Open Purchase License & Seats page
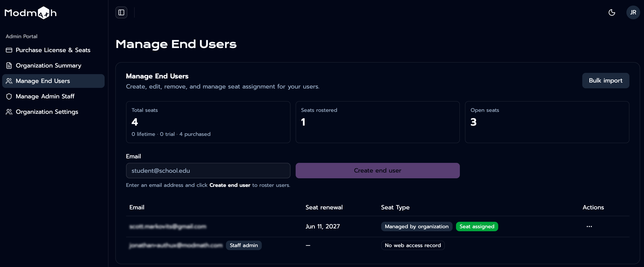 tap(53, 50)
